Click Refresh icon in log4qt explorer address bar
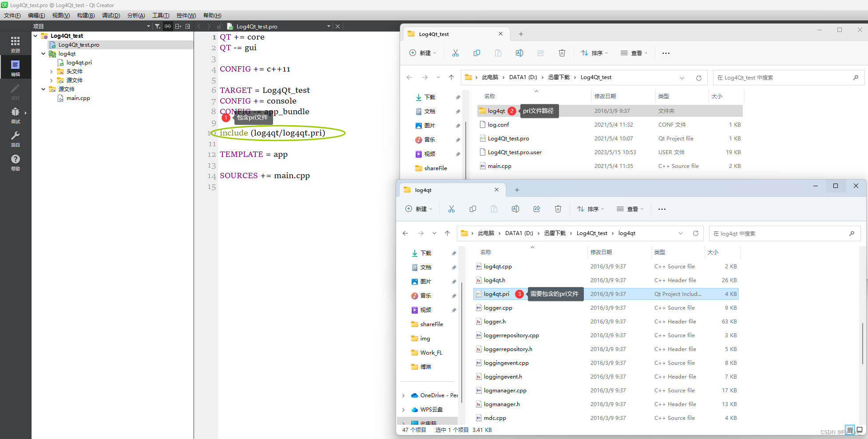 tap(696, 233)
